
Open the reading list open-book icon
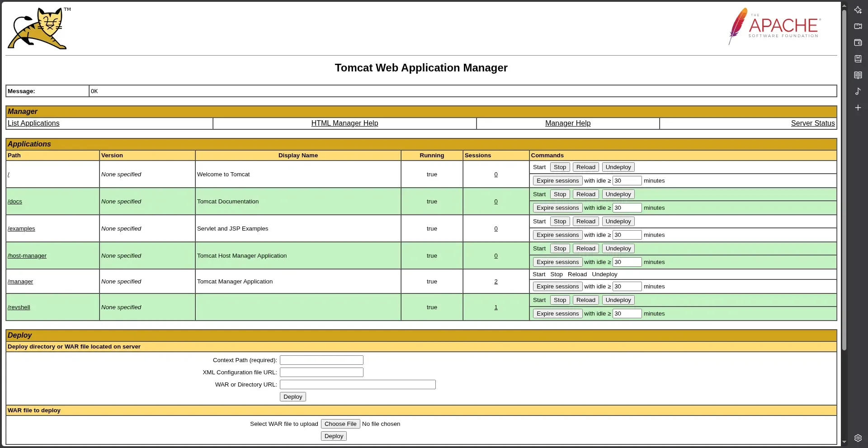coord(858,75)
